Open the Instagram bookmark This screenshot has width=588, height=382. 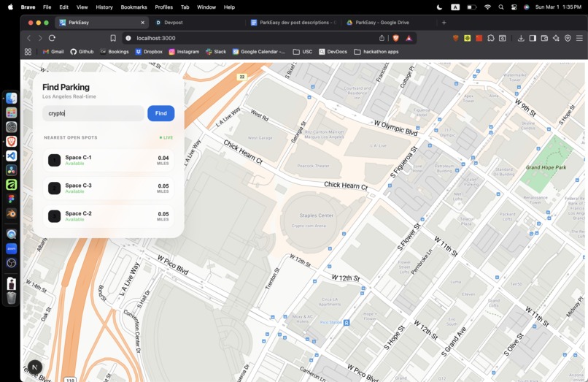(184, 52)
